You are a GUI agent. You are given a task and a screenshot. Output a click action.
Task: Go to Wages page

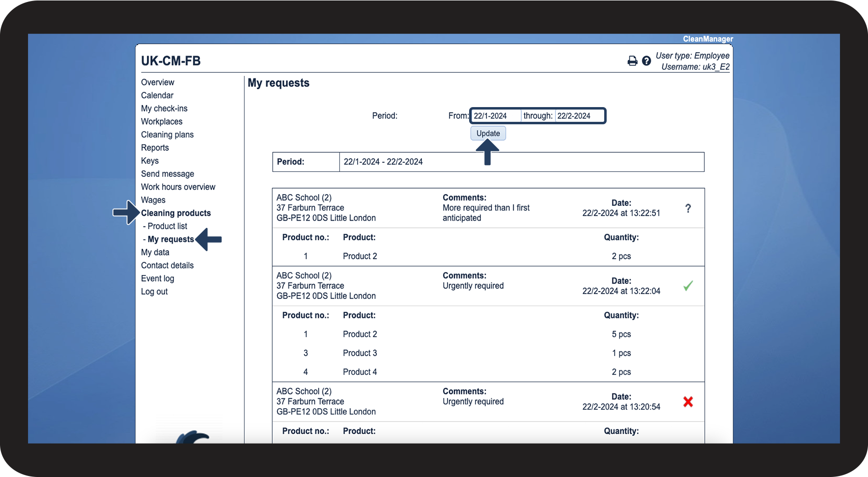point(153,200)
